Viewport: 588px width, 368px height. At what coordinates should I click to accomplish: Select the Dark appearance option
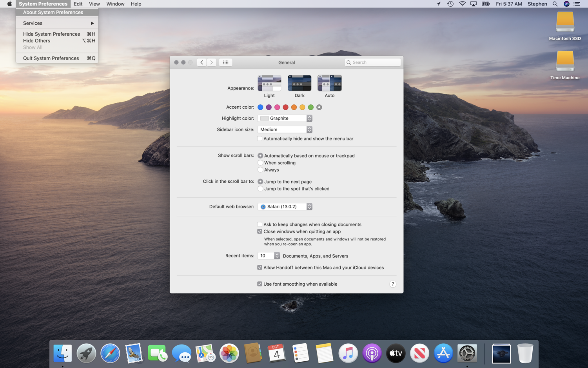(299, 83)
